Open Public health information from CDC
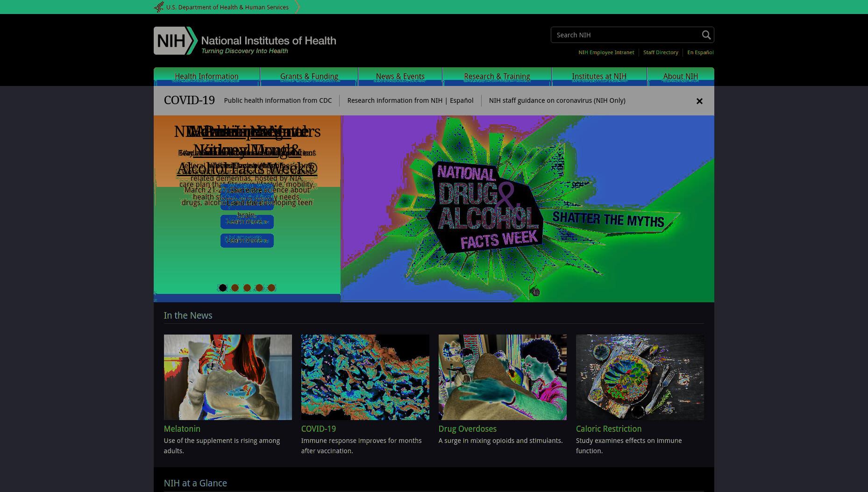Screen dimensions: 868x492 tap(278, 100)
